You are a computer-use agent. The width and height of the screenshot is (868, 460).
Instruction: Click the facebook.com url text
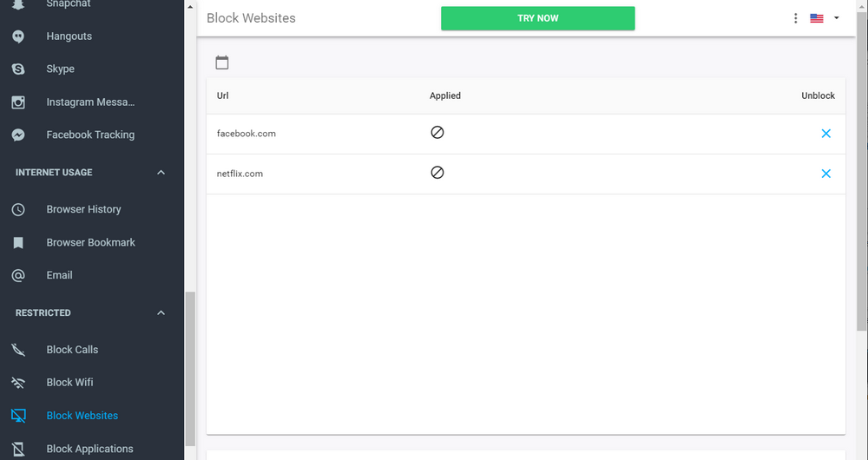[247, 134]
